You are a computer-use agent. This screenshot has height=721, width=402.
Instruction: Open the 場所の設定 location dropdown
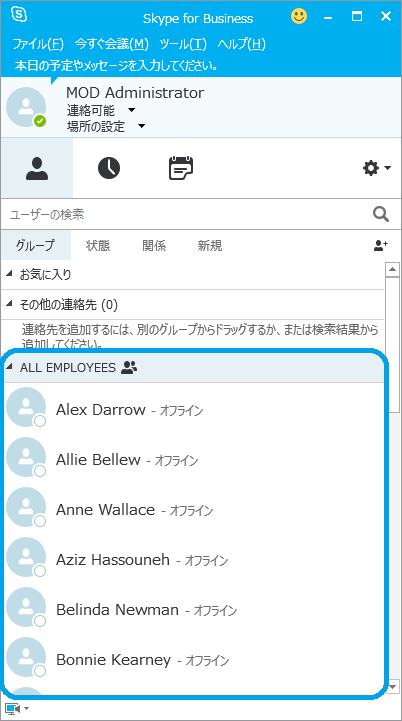click(106, 126)
